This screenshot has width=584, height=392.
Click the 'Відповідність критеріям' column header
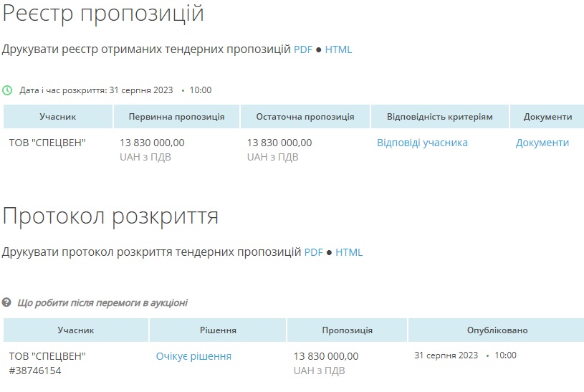pos(439,117)
